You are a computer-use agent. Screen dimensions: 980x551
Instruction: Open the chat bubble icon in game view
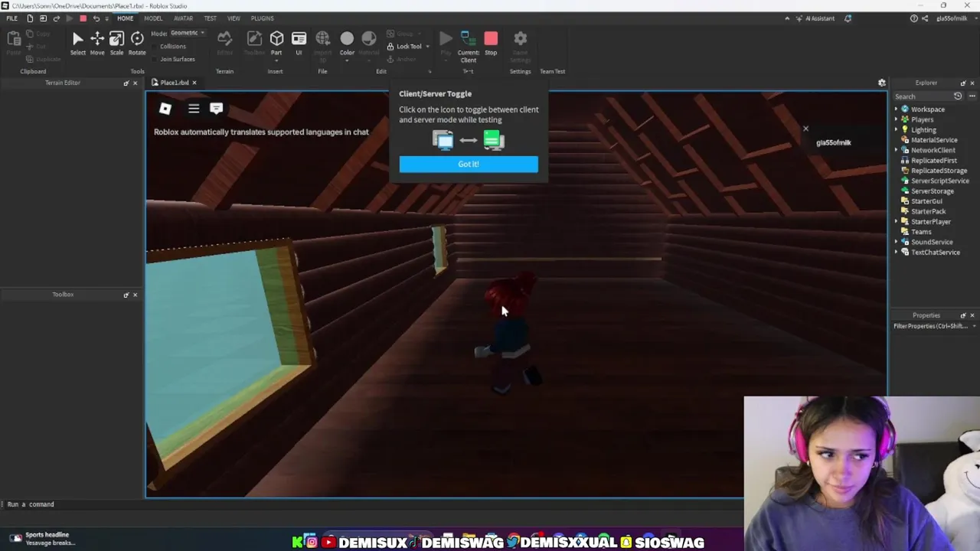pos(216,109)
